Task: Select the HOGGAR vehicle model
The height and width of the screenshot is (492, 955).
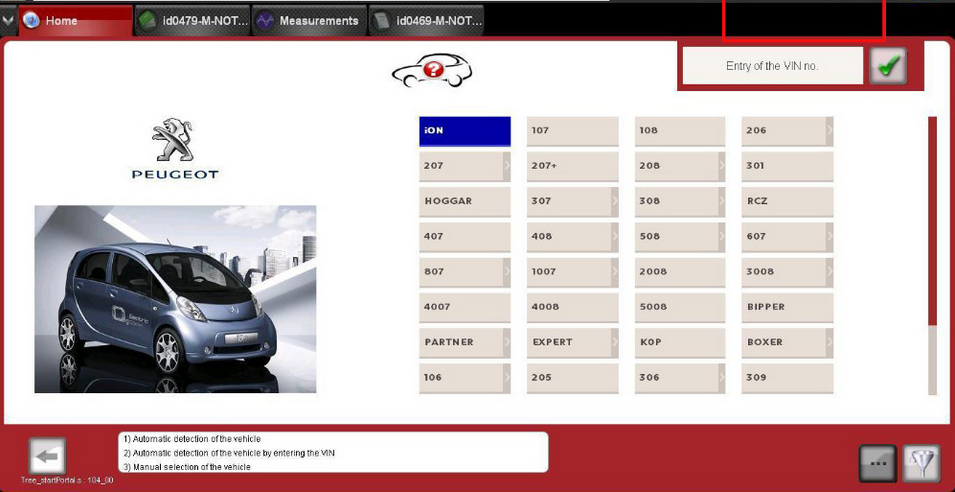Action: (x=465, y=202)
